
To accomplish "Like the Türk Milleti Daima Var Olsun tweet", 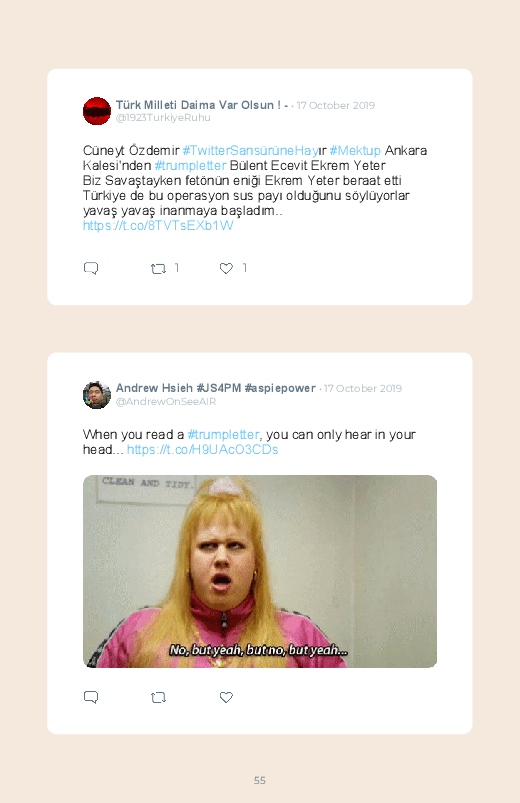I will click(226, 268).
